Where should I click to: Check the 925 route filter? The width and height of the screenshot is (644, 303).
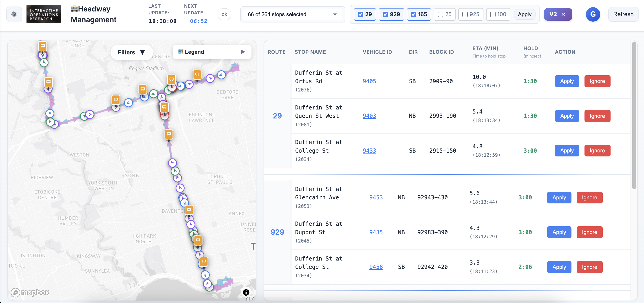tap(465, 15)
